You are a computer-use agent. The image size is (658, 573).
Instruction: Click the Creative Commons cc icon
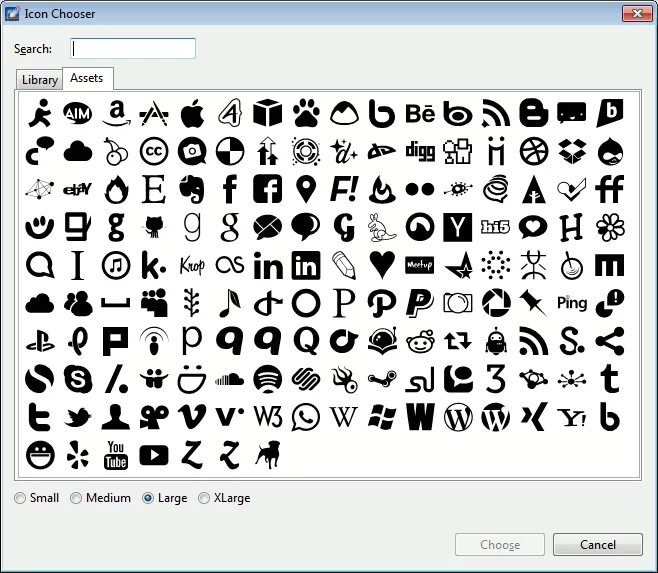154,151
